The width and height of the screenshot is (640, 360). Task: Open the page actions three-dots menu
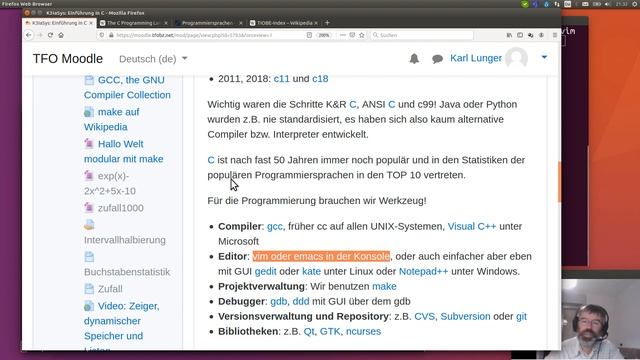[x=342, y=35]
